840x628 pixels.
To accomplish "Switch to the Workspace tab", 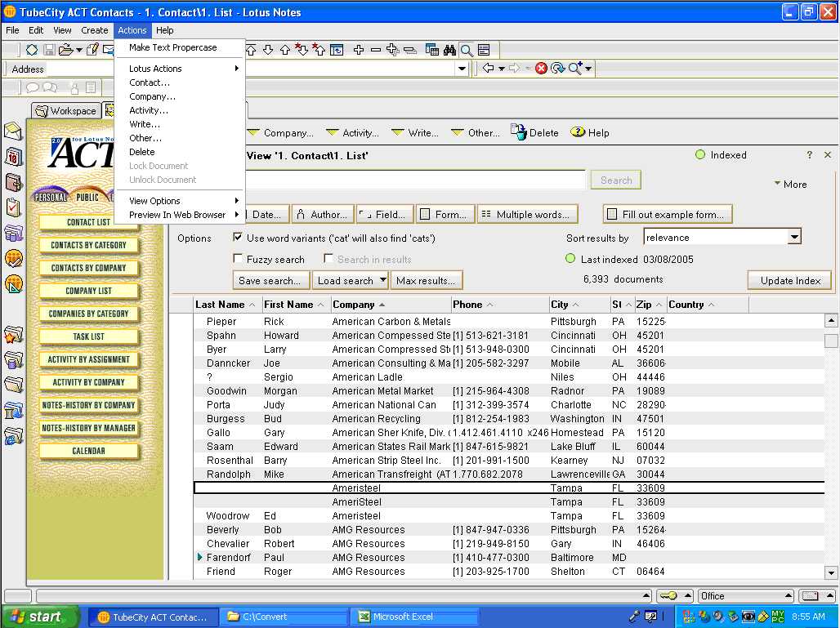I will [66, 110].
